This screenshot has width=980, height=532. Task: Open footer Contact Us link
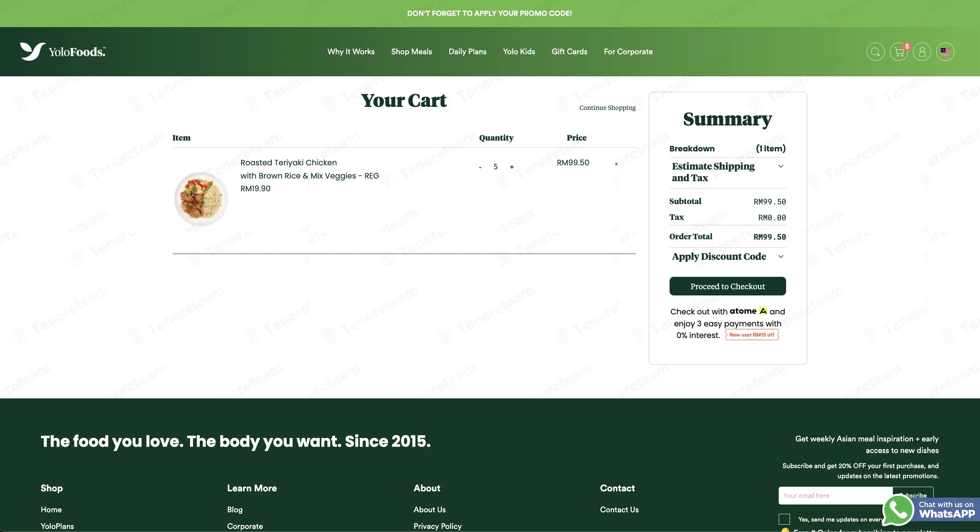pos(619,510)
